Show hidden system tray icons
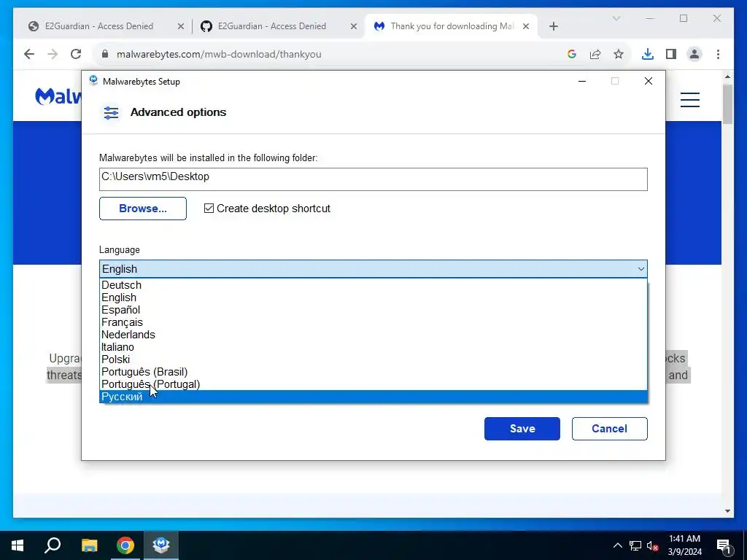 (617, 545)
